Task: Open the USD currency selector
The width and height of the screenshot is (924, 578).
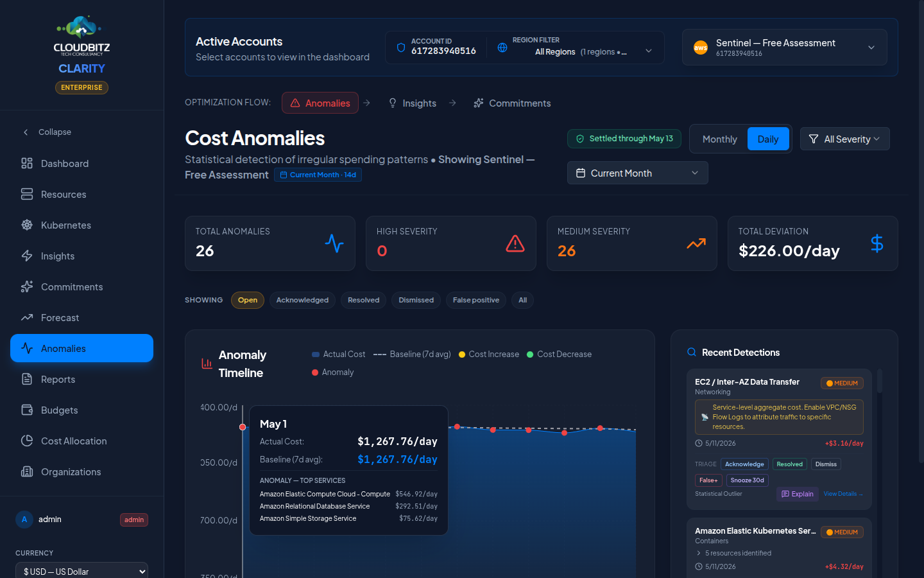Action: pyautogui.click(x=82, y=571)
